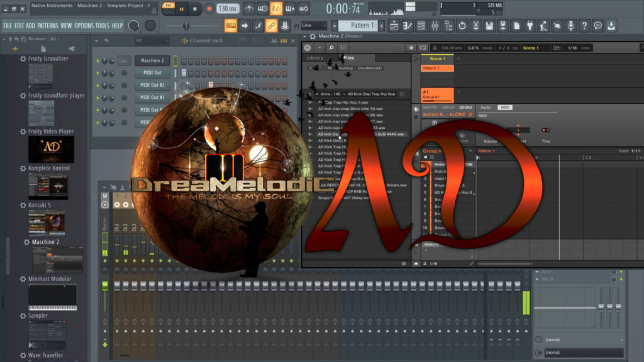644x362 pixels.
Task: Open the plugin picker plug icon
Action: click(x=530, y=26)
